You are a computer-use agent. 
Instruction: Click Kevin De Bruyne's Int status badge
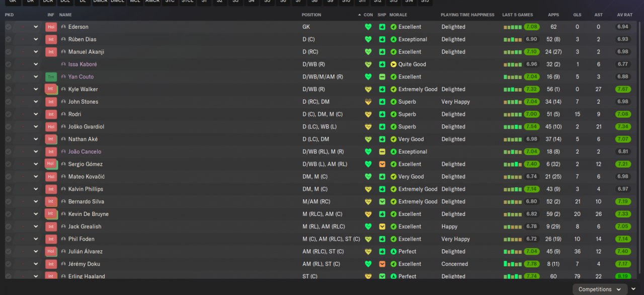[x=51, y=214]
